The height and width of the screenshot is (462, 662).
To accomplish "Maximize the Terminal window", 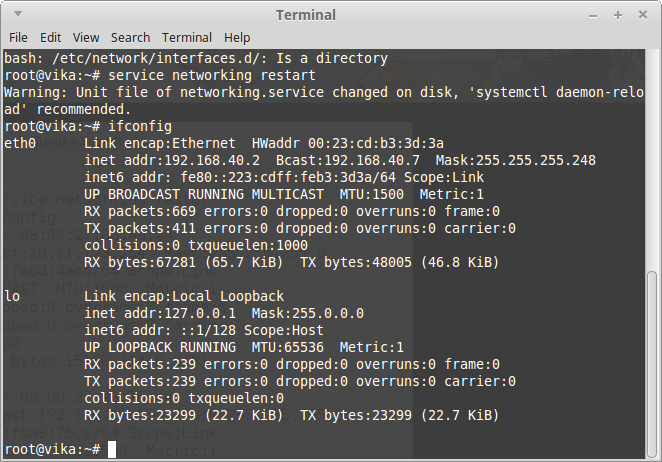I will point(619,15).
